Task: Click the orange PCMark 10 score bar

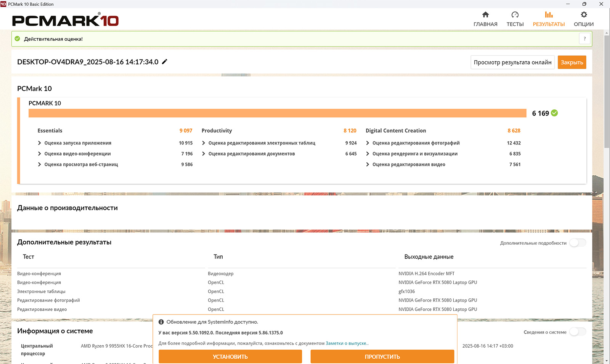Action: pos(278,113)
